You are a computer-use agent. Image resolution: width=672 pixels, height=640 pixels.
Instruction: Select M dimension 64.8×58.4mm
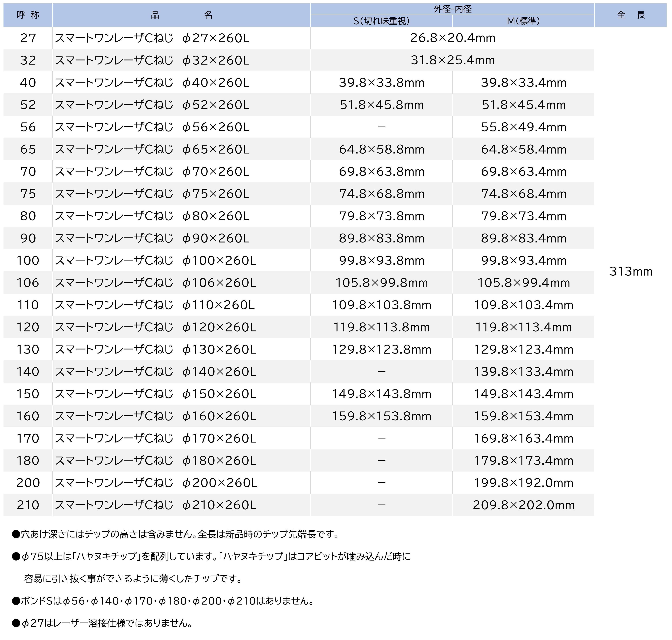(x=524, y=149)
